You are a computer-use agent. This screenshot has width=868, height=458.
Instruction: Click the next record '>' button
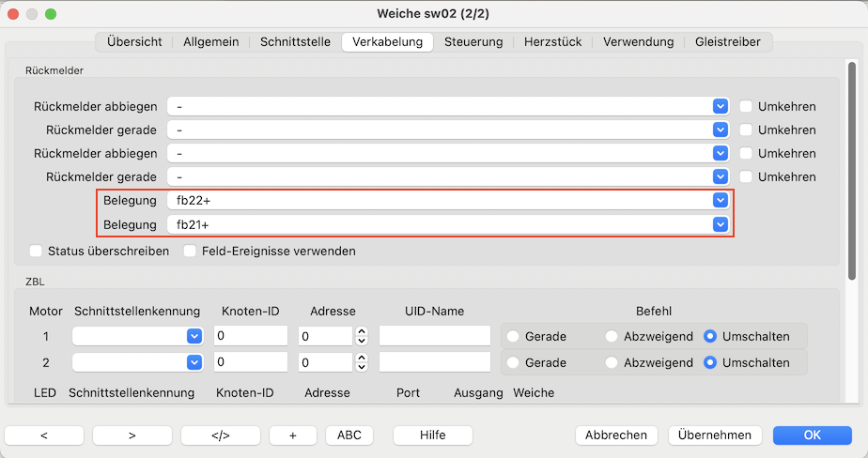pos(132,435)
